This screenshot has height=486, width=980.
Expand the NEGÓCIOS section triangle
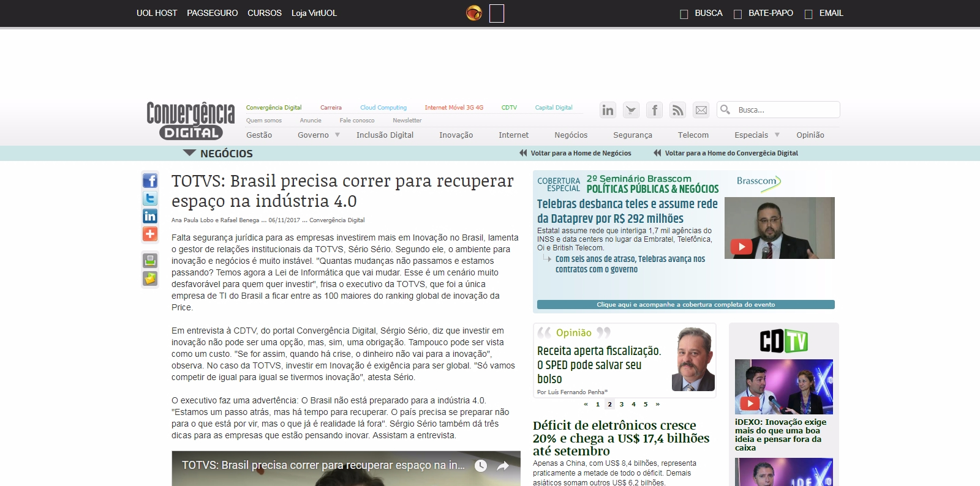189,153
